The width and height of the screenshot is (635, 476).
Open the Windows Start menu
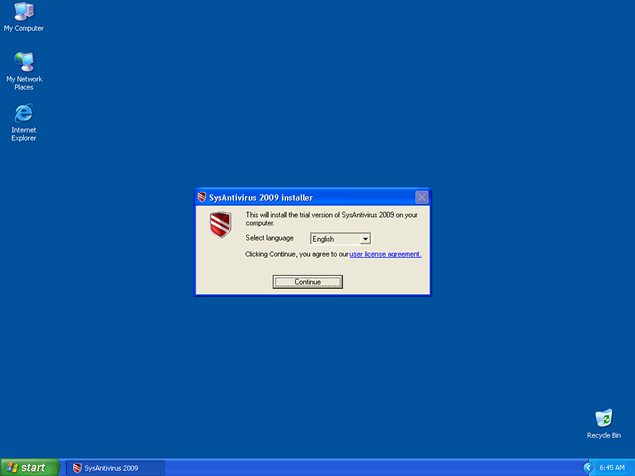point(30,467)
